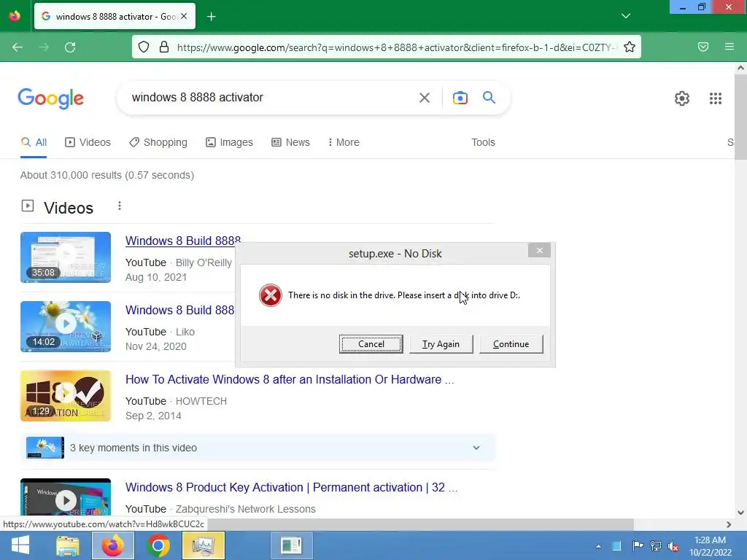Open the More search options menu

coord(344,142)
